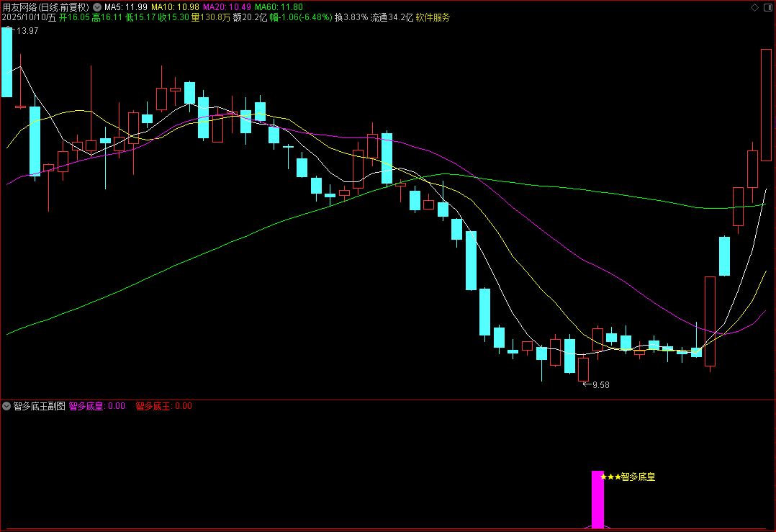The width and height of the screenshot is (776, 532).
Task: Click the tall red candlestick at far right
Action: click(766, 105)
